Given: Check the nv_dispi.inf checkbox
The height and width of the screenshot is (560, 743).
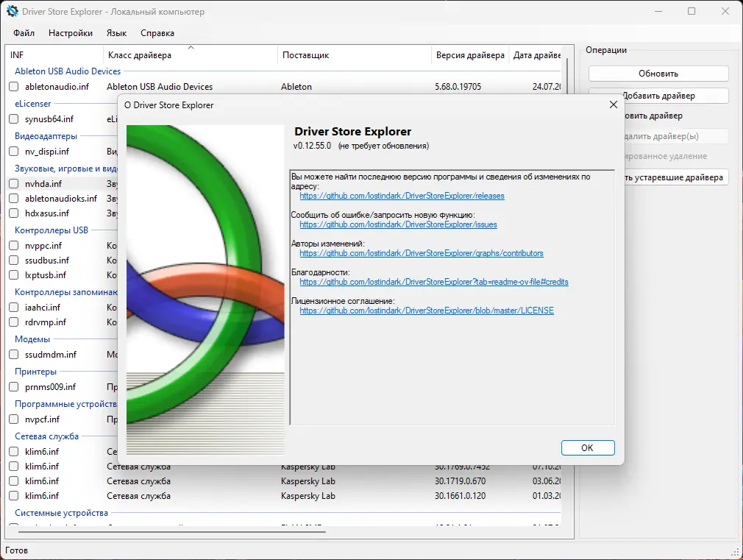Looking at the screenshot, I should point(14,152).
